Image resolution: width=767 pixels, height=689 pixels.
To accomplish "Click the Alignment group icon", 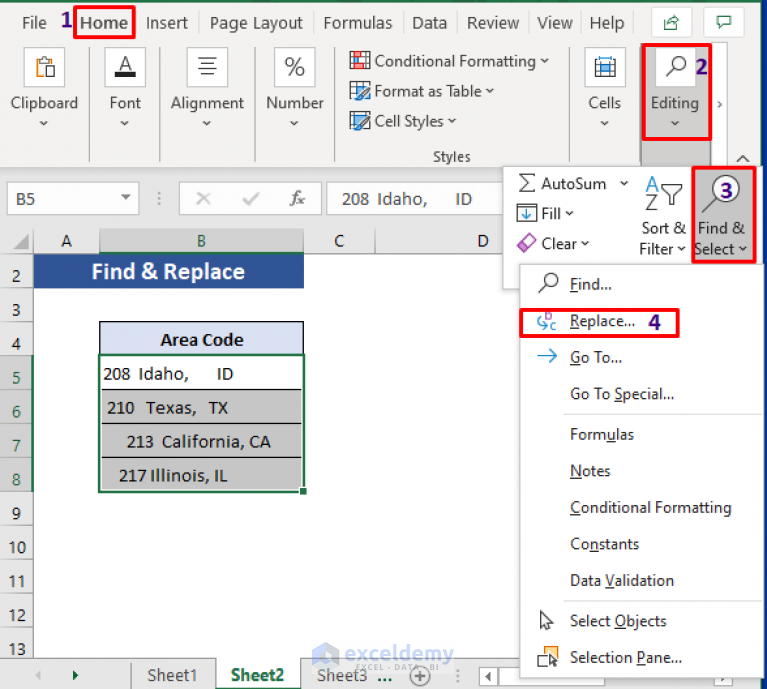I will 207,67.
